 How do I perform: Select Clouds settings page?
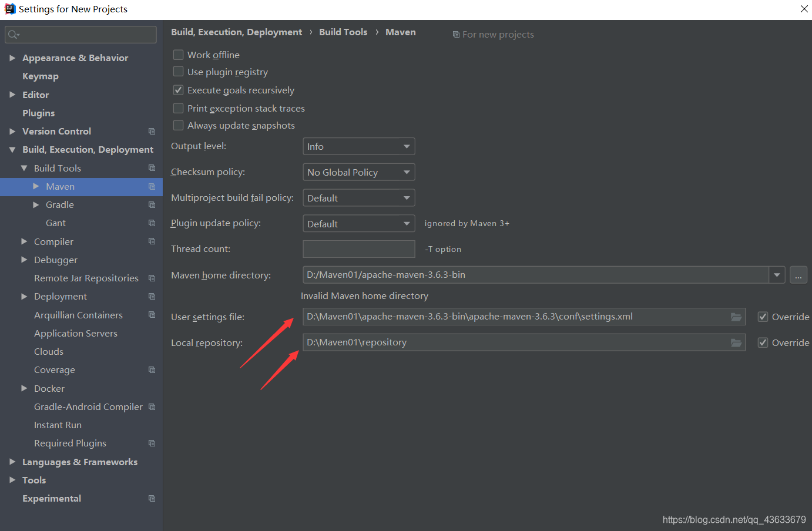coord(49,351)
